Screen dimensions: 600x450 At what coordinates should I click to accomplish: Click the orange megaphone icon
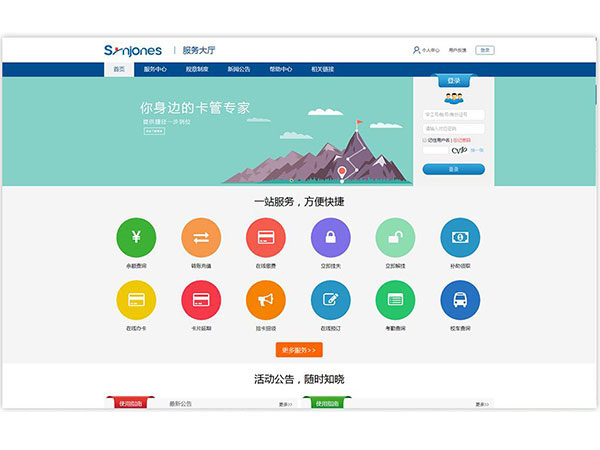pos(265,300)
